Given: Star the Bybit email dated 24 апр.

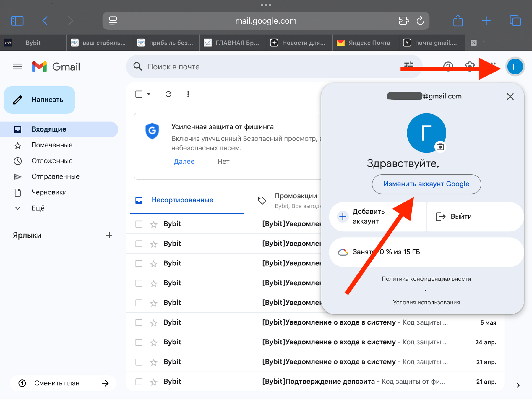Looking at the screenshot, I should tap(154, 343).
